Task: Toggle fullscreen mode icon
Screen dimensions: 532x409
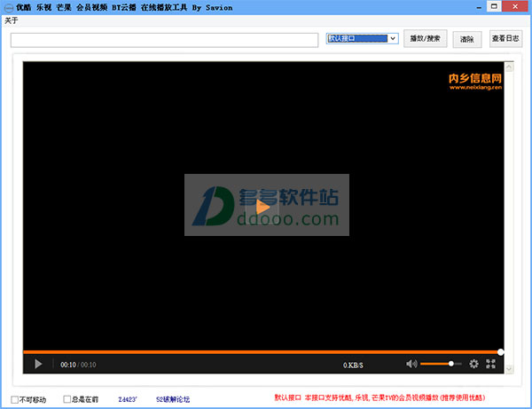Action: point(490,364)
